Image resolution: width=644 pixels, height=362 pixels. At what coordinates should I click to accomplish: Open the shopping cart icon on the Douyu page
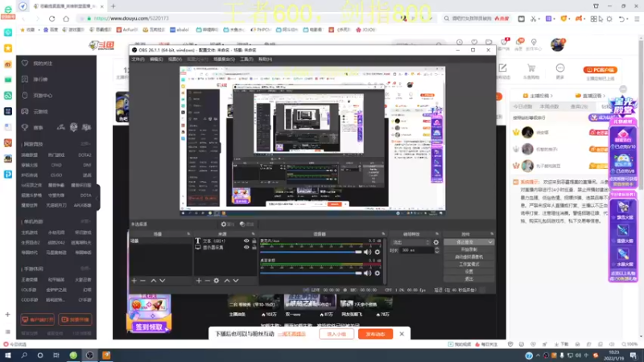point(531,68)
